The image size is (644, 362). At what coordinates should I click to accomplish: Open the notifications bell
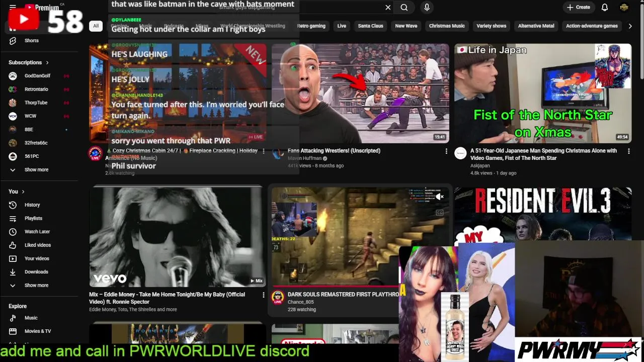point(605,8)
